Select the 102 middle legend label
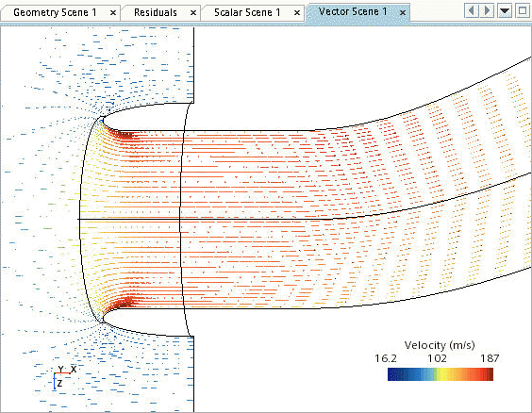The image size is (532, 413). point(437,358)
